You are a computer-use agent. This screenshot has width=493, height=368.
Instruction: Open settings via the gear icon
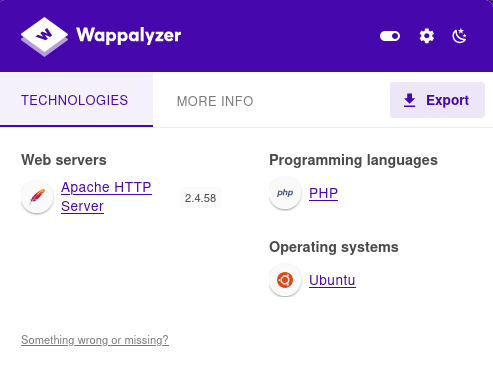point(427,36)
